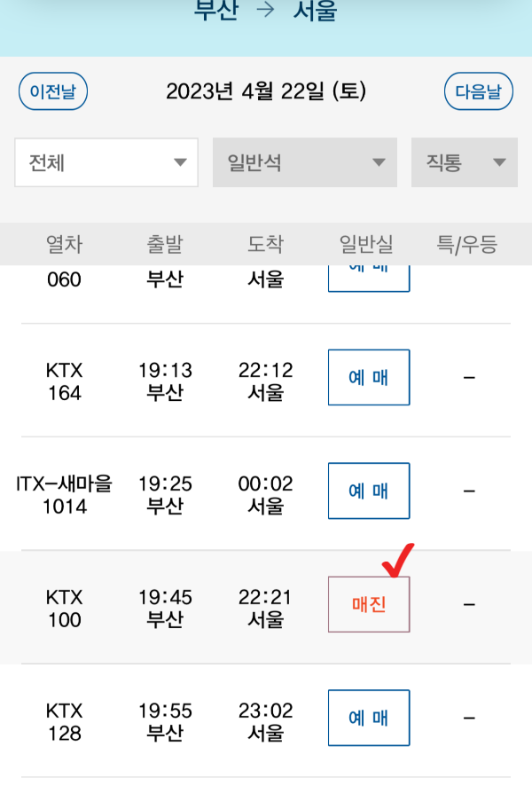Click the 일반실 column header
The width and height of the screenshot is (532, 786).
click(367, 245)
